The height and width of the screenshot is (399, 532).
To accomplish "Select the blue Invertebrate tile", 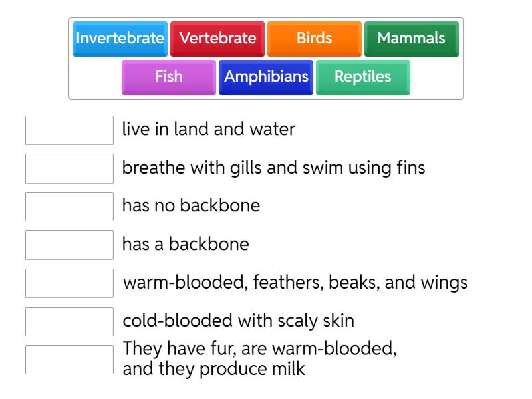I will click(120, 39).
